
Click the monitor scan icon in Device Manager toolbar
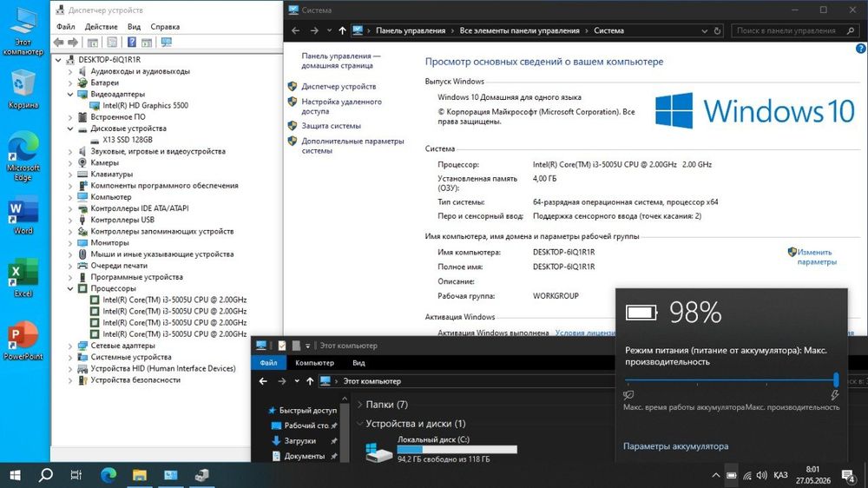(166, 42)
